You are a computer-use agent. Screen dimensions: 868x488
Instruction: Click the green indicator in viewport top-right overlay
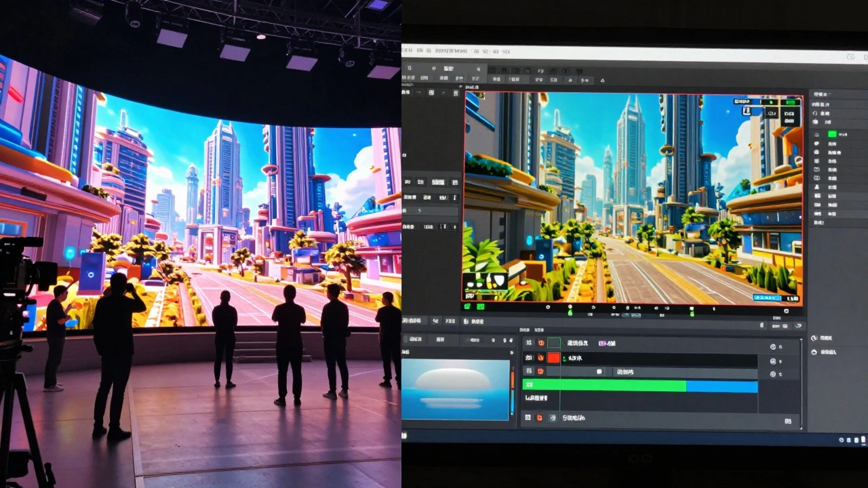tap(790, 102)
